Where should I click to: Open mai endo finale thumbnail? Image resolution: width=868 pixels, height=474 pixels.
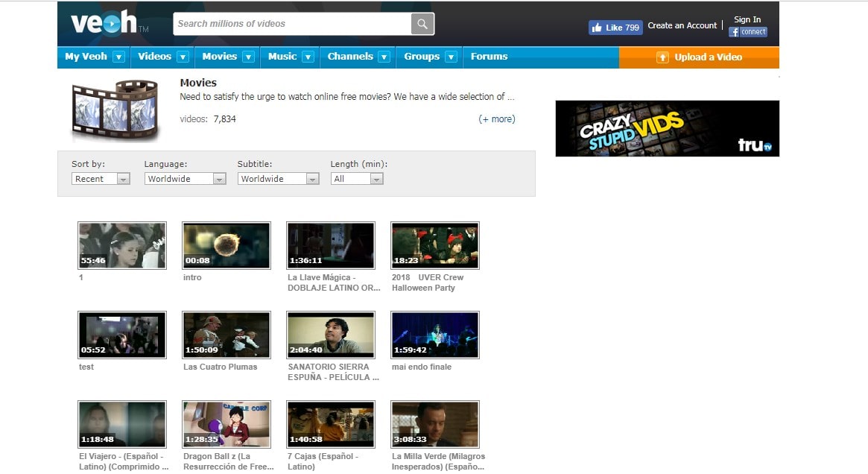(435, 335)
